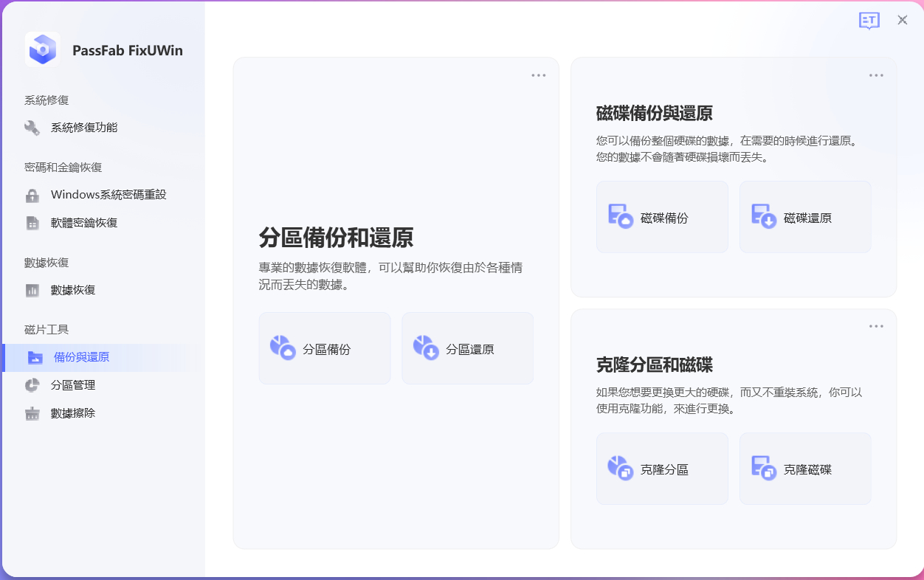Go to 數據擦除 sidebar item
The height and width of the screenshot is (580, 924).
72,413
